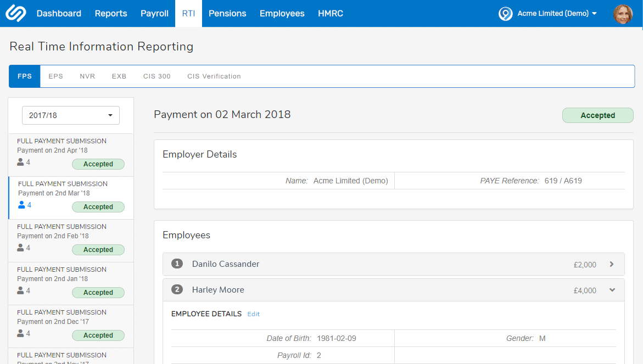Screen dimensions: 643x364
Task: Click employee count icon for 2nd Dec '17
Action: (20, 333)
